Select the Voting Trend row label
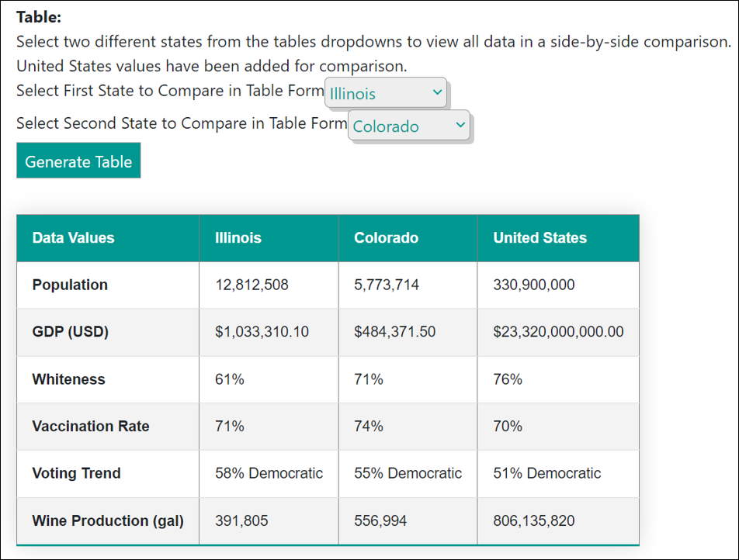This screenshot has width=739, height=560. pos(76,473)
